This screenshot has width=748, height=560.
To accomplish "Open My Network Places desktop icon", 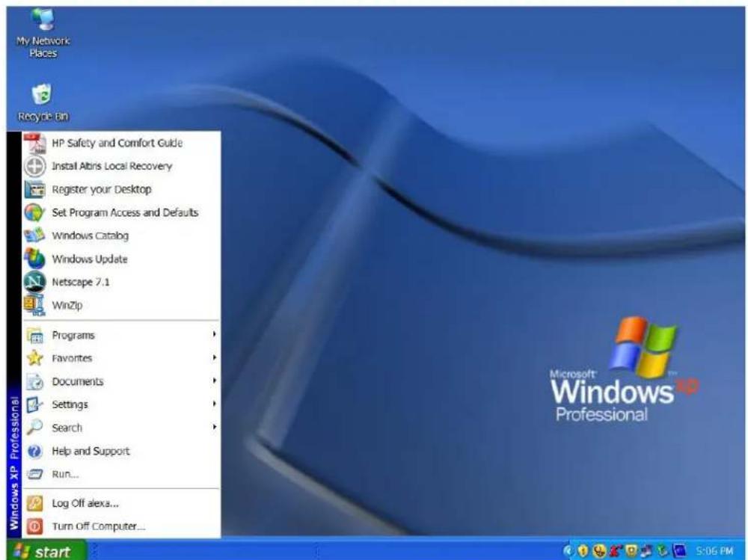I will point(43,34).
